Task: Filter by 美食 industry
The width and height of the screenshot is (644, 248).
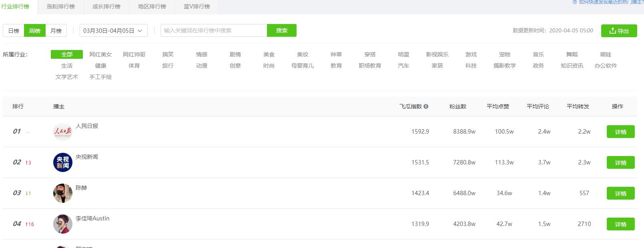Action: click(x=269, y=54)
